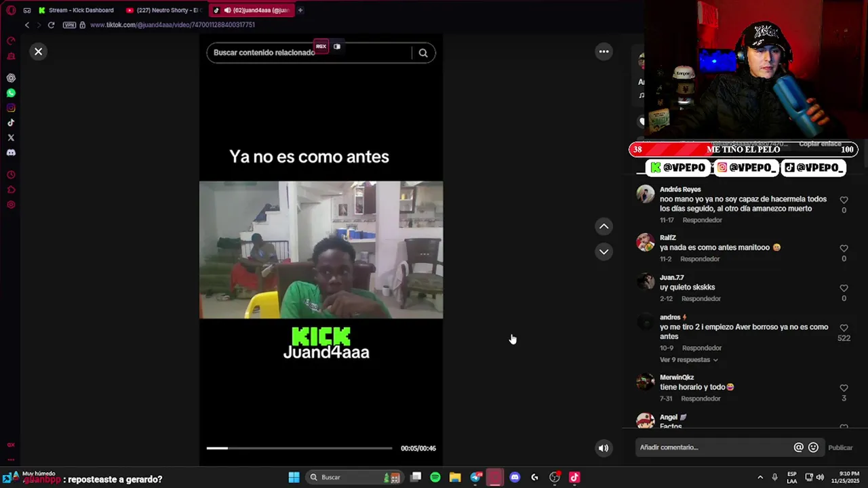Click the RGX badge on the search bar
The height and width of the screenshot is (488, 868).
[x=321, y=47]
